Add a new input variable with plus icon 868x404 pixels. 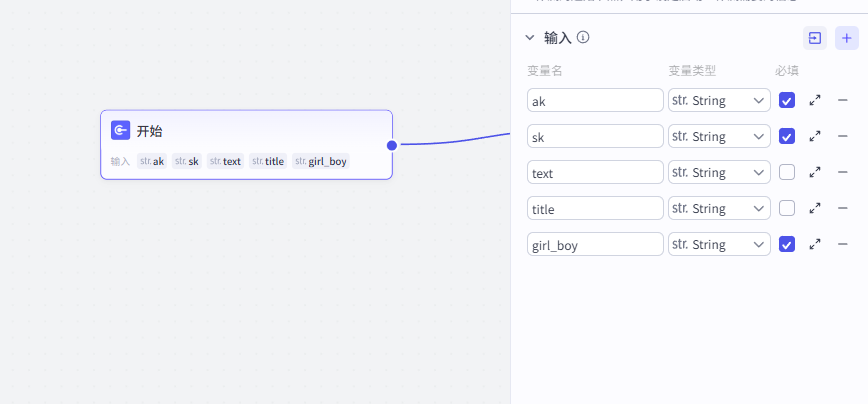tap(846, 38)
